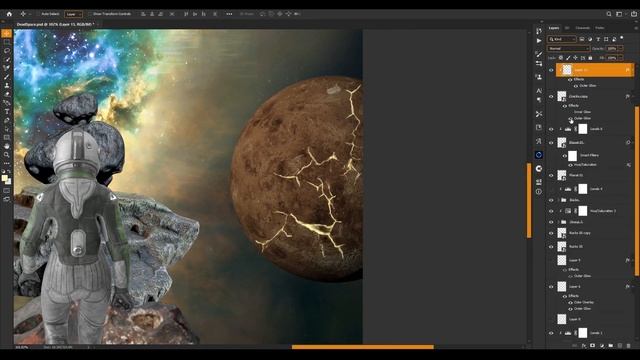The image size is (640, 360).
Task: Open the Actions panel play icon
Action: click(539, 41)
